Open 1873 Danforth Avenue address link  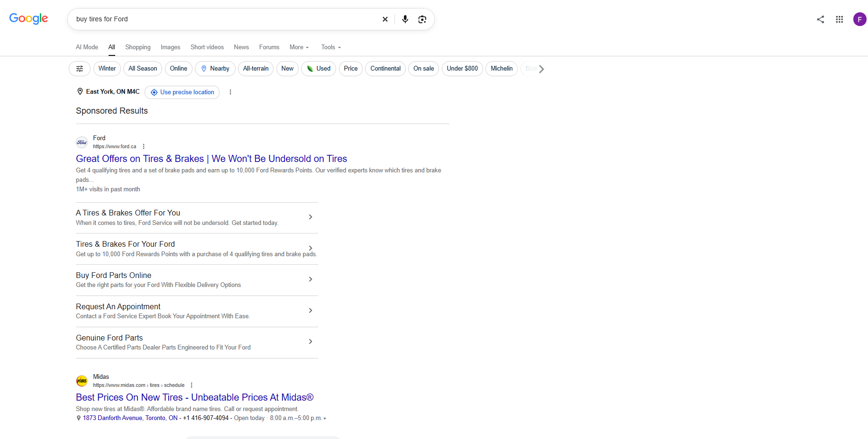tap(130, 418)
